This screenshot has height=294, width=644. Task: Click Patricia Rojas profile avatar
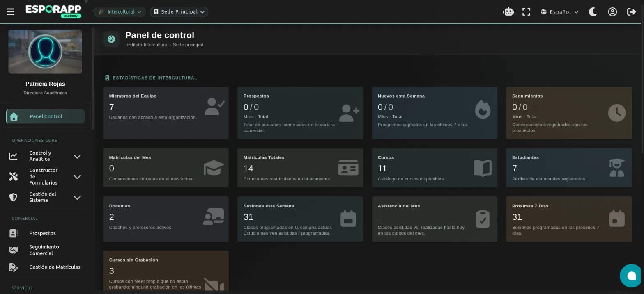coord(45,51)
